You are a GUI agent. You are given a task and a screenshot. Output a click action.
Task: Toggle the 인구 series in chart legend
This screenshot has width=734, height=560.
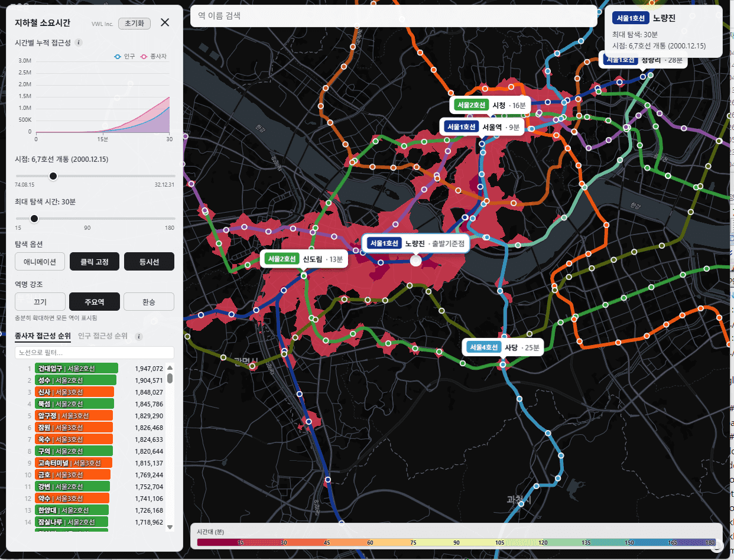coord(125,56)
